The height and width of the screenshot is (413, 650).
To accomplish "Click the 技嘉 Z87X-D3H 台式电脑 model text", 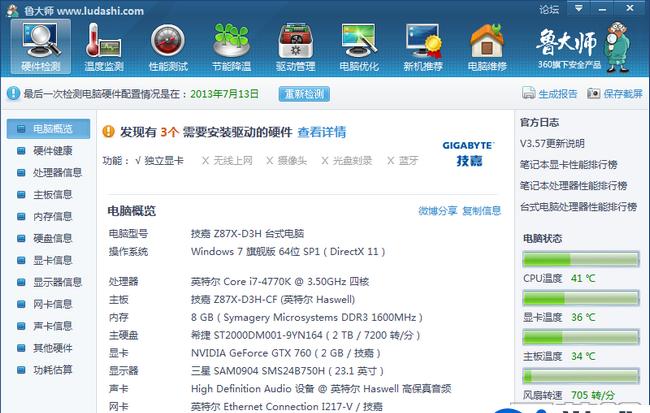I will [x=247, y=233].
